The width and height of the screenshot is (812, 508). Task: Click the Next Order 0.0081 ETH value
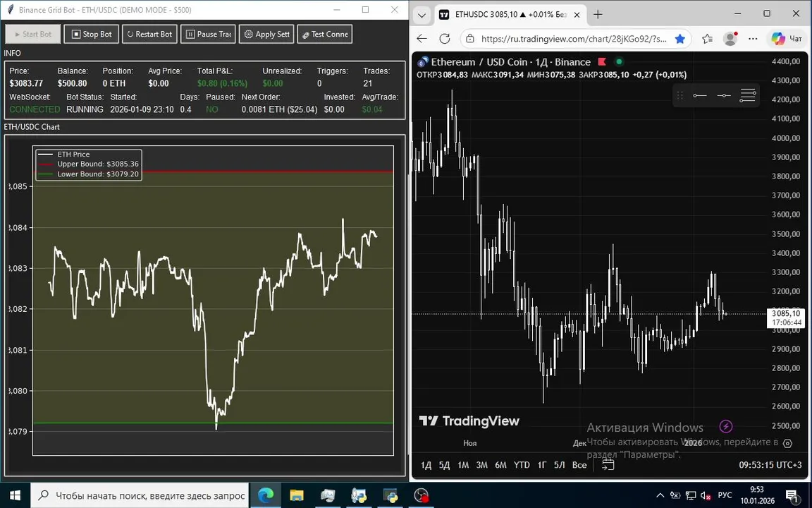coord(280,109)
